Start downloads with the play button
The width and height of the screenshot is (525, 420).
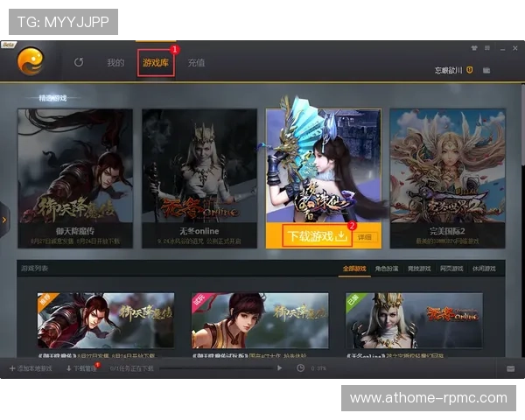click(280, 368)
